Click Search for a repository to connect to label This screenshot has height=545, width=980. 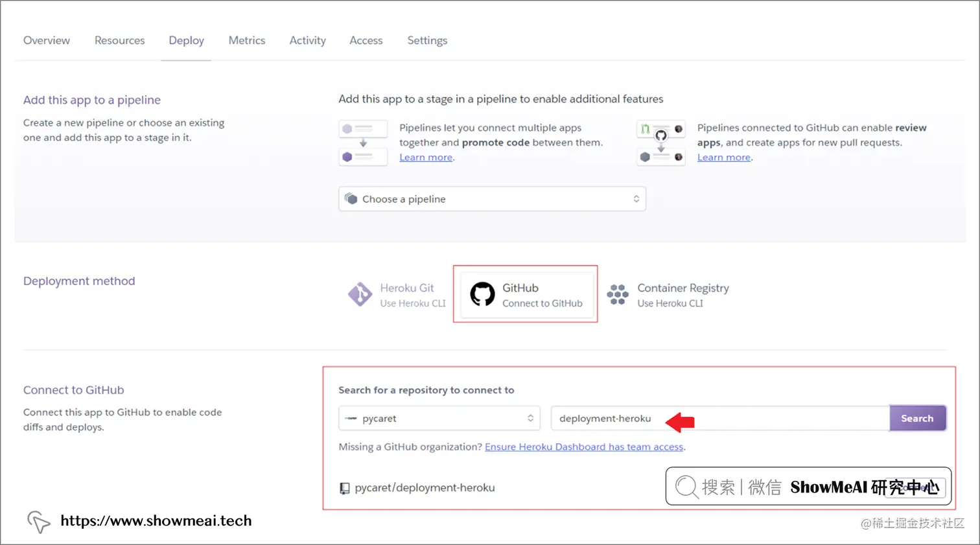coord(426,390)
